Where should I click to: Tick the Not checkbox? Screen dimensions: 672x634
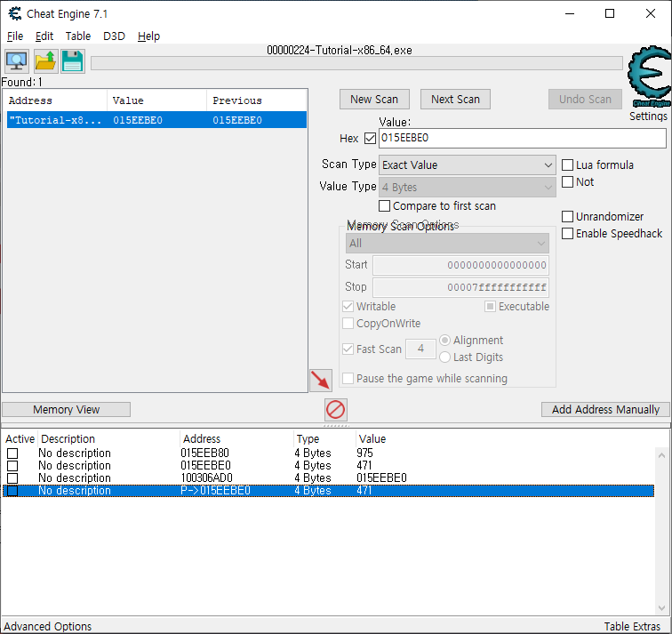[x=567, y=182]
